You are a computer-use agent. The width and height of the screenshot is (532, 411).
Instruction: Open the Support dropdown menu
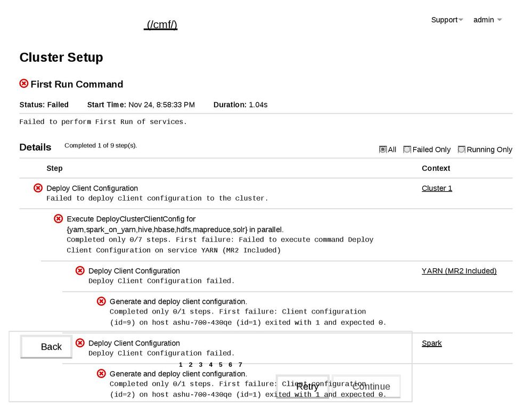pyautogui.click(x=446, y=20)
